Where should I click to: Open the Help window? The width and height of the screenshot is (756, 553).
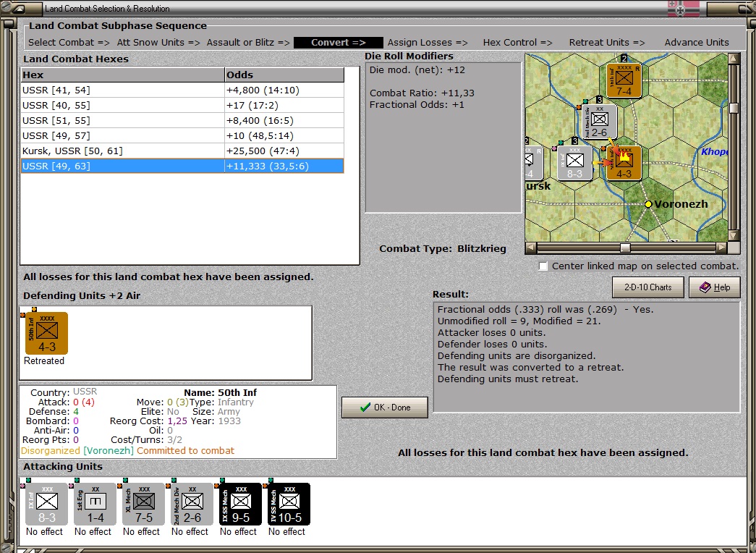pyautogui.click(x=715, y=287)
